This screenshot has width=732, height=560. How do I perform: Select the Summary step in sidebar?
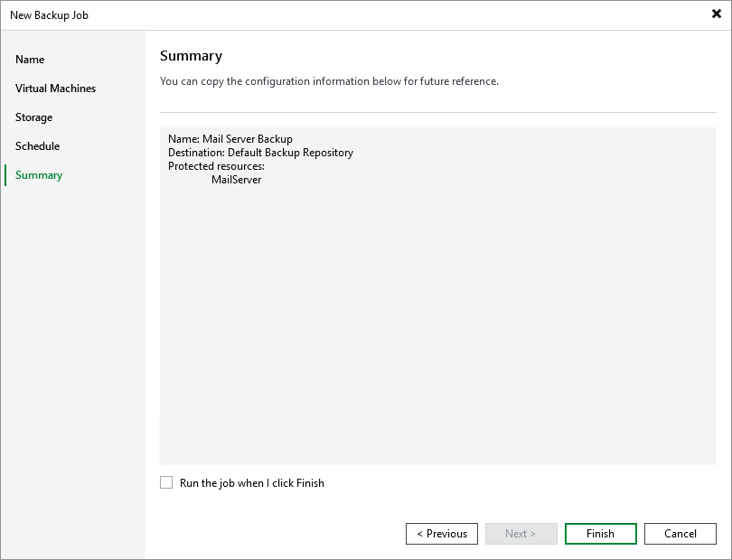(x=39, y=175)
